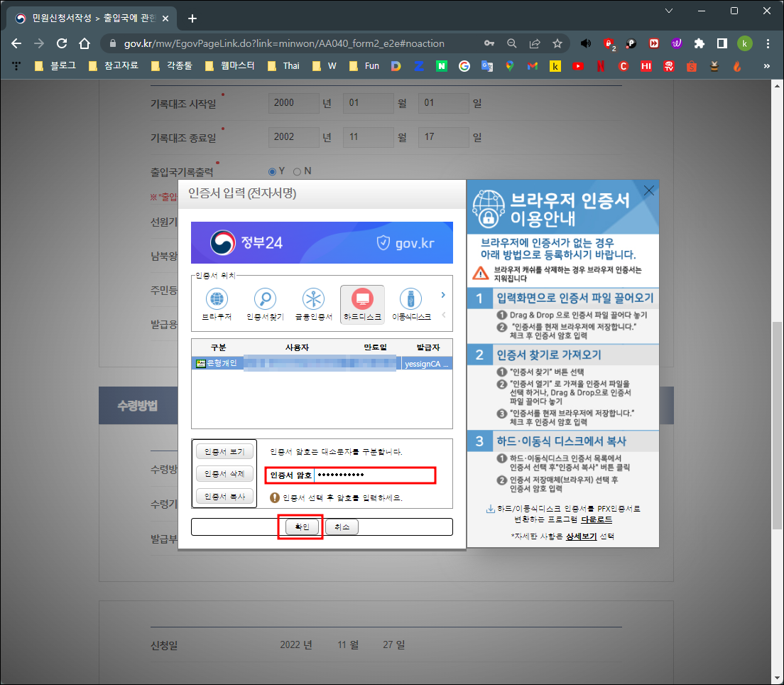784x685 pixels.
Task: Open the Fun bookmark folder
Action: click(364, 66)
